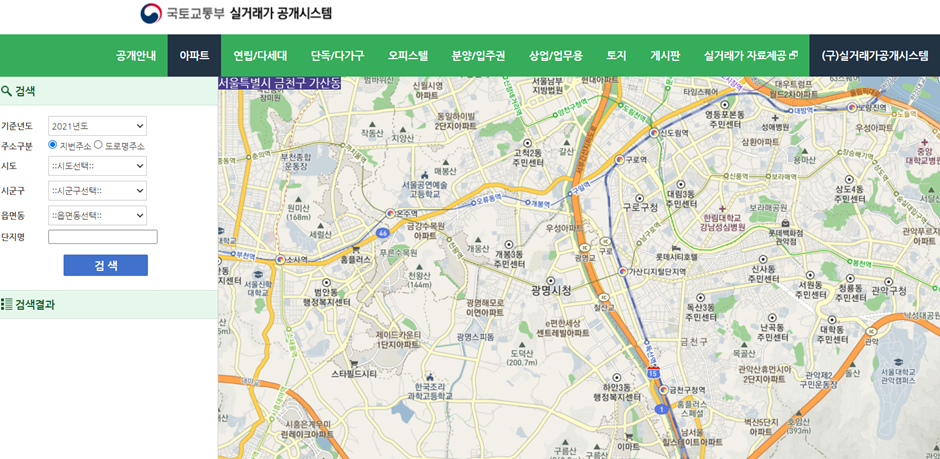Click 한국조리과학고등학교 school icon
940x459 pixels.
pos(430,376)
